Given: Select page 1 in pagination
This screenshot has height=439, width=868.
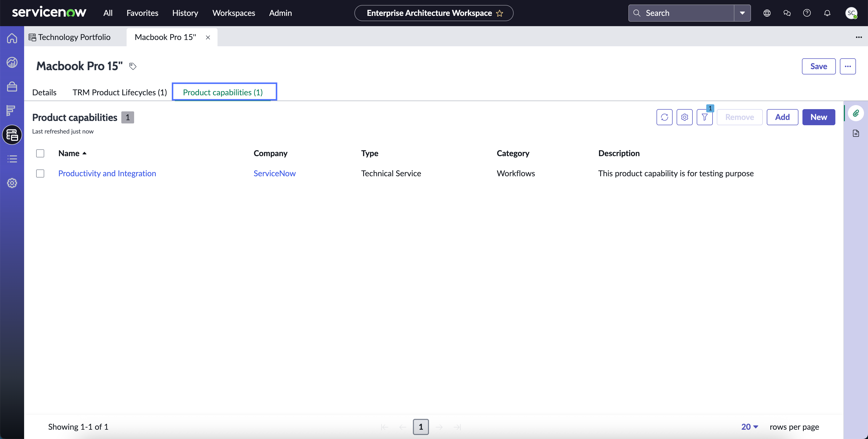Looking at the screenshot, I should click(420, 427).
